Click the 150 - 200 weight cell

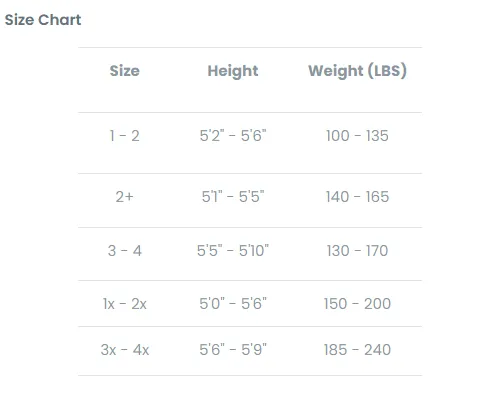(x=357, y=304)
